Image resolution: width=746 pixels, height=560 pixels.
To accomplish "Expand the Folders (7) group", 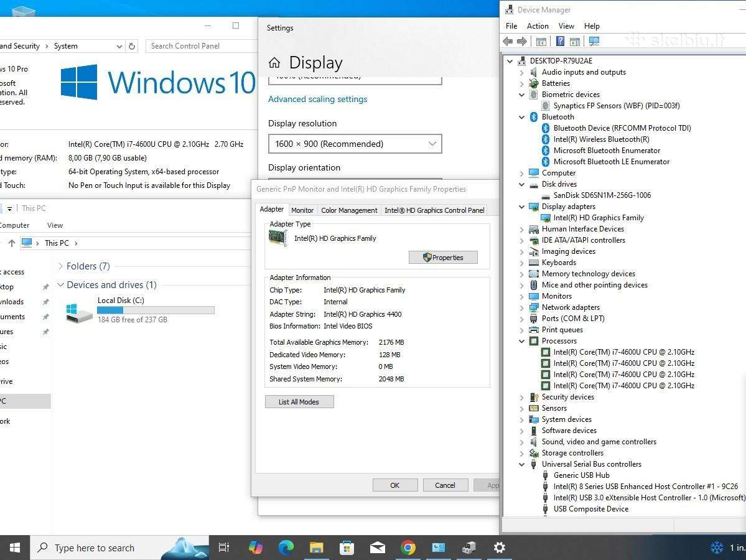I will (60, 266).
